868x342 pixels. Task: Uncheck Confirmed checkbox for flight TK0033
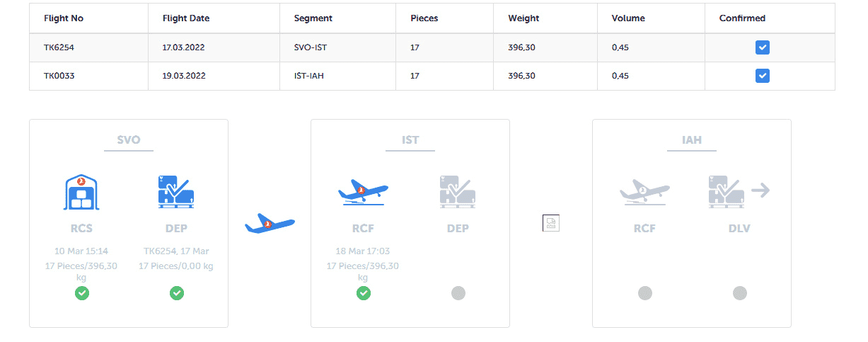(763, 76)
